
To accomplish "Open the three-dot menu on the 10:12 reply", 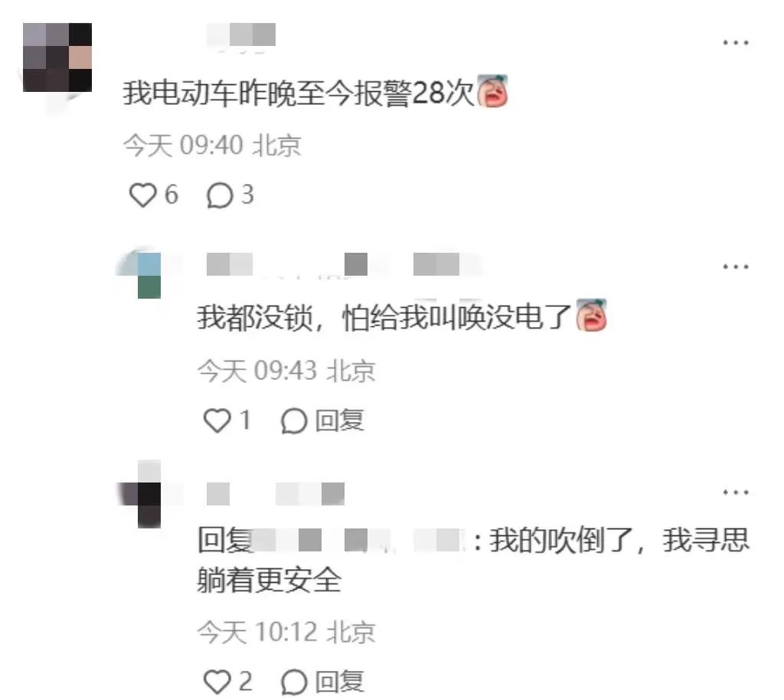I will tap(736, 492).
